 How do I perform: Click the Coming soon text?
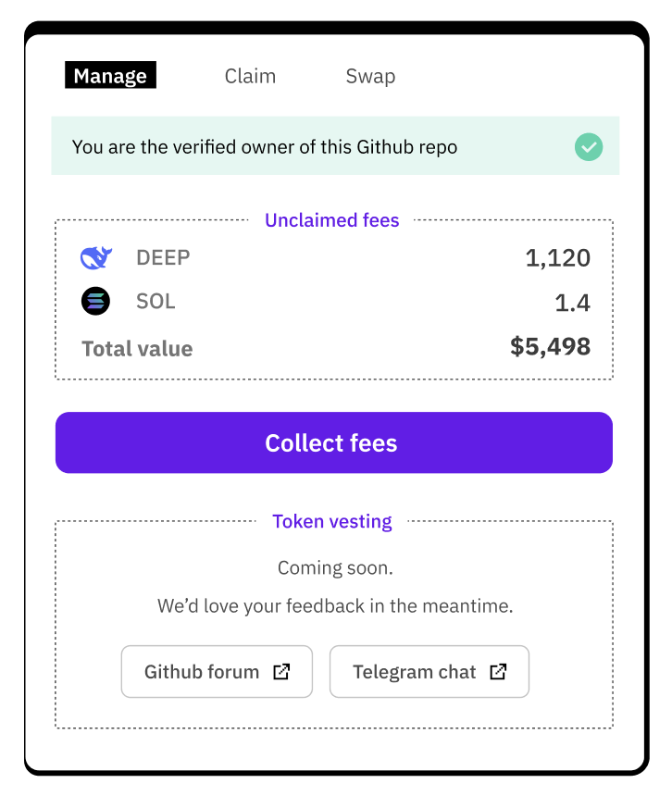(335, 567)
